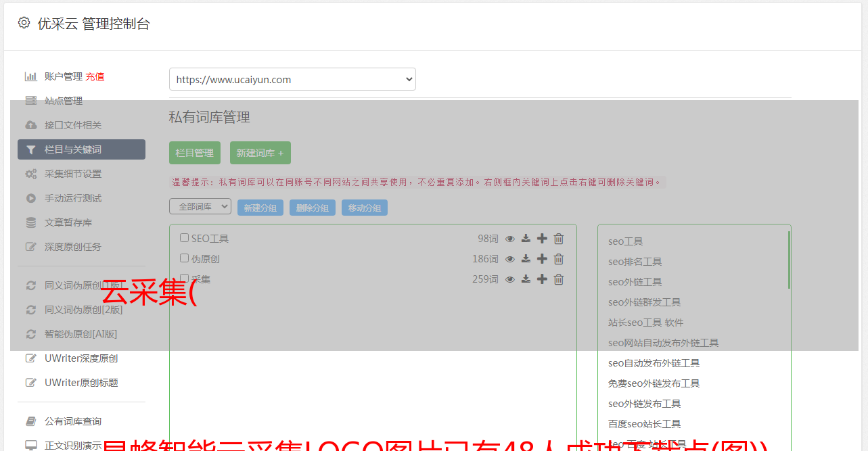Click the server icon for 站点管理
The height and width of the screenshot is (451, 868).
(30, 101)
